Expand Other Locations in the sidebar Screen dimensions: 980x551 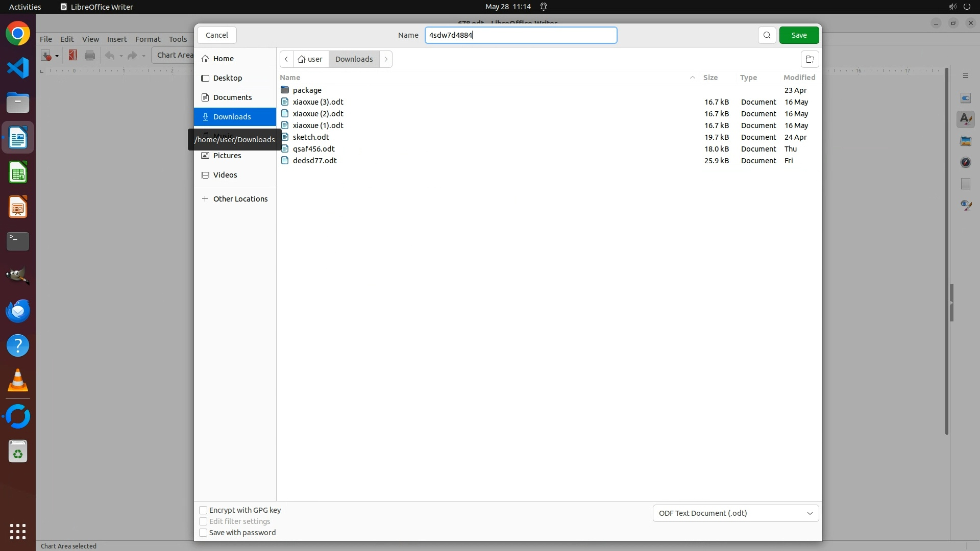pos(240,199)
